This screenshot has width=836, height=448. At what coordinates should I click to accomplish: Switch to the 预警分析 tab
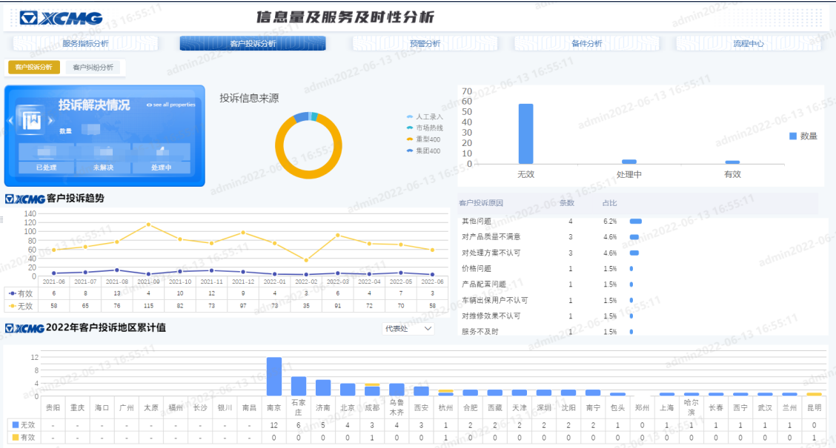coord(425,43)
